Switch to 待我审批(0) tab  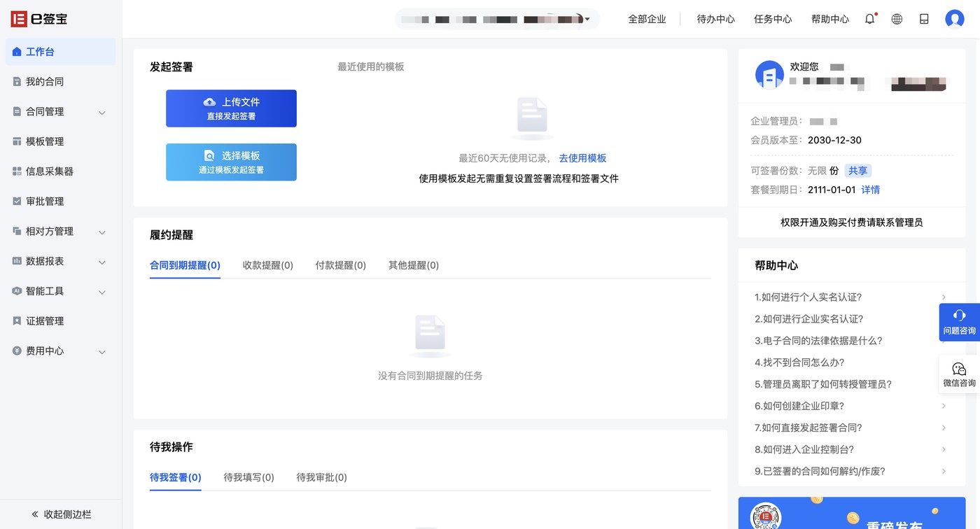click(322, 477)
